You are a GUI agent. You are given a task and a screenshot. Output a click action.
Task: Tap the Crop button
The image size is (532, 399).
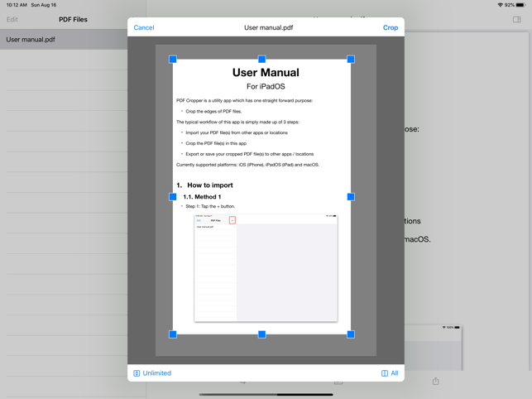click(x=391, y=27)
